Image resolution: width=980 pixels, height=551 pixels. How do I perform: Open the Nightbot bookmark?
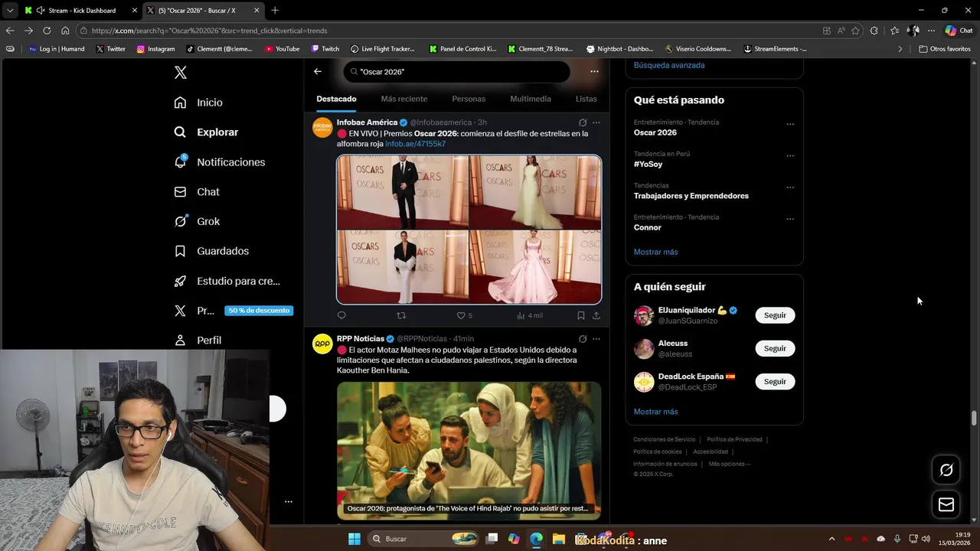click(x=619, y=49)
